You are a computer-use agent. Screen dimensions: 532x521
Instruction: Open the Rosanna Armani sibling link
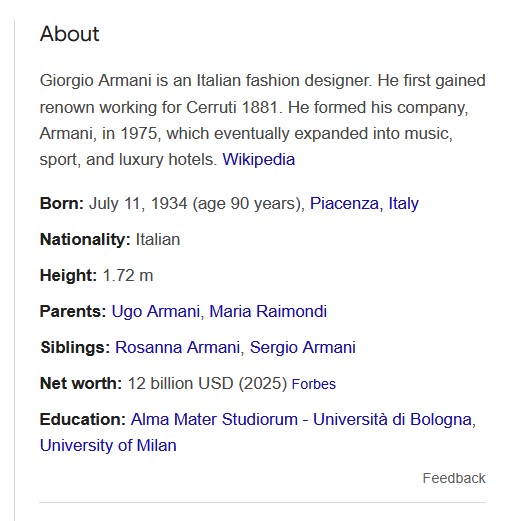click(177, 347)
